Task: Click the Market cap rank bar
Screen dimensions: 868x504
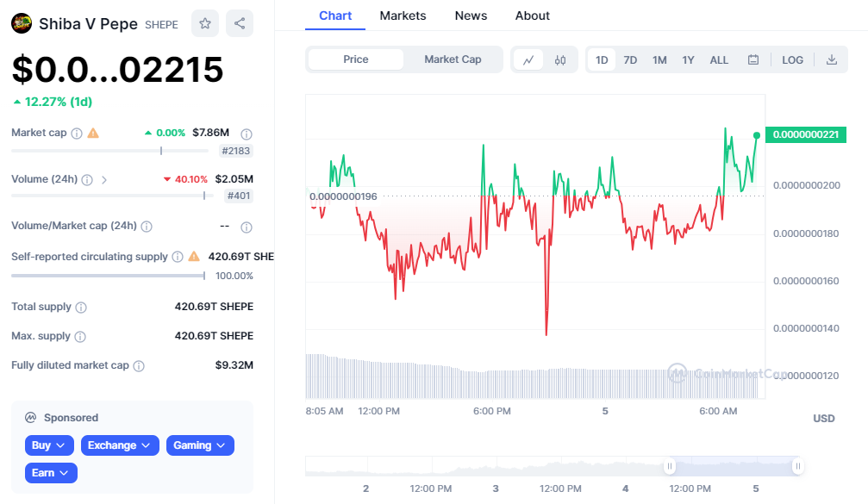Action: pyautogui.click(x=109, y=151)
